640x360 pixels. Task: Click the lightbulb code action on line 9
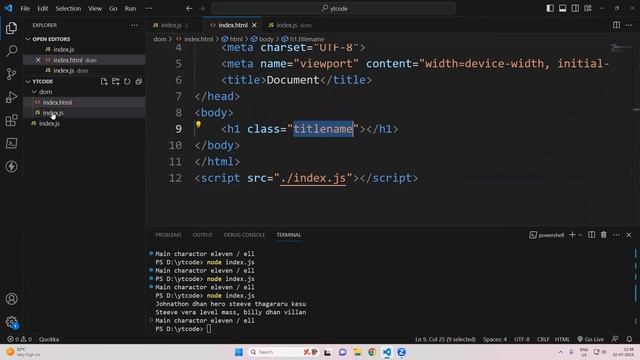tap(198, 124)
